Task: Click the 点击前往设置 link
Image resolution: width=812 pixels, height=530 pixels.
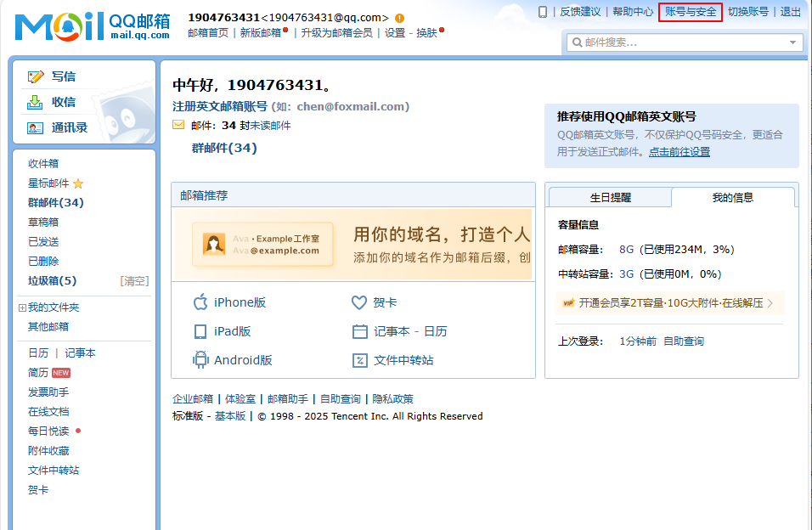Action: [679, 152]
